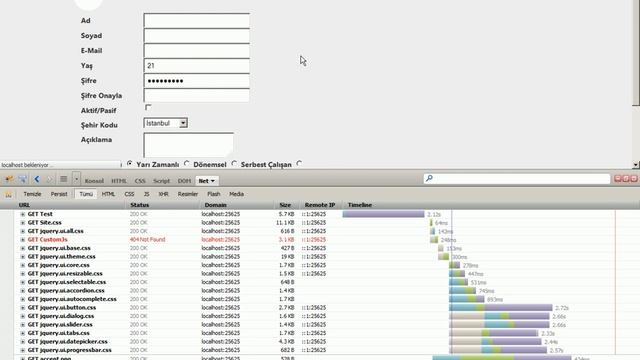This screenshot has height=360, width=640.
Task: Expand the GET jquery.ui.core.css request
Action: (x=23, y=265)
